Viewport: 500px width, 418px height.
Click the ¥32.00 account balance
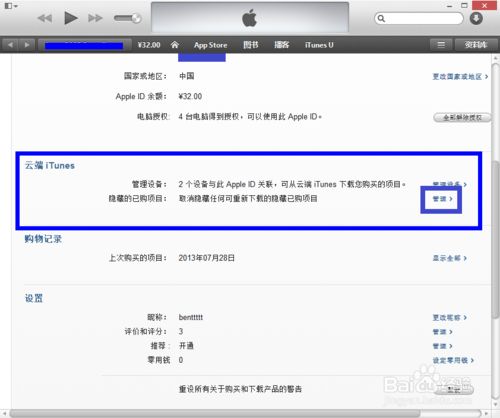tap(149, 45)
